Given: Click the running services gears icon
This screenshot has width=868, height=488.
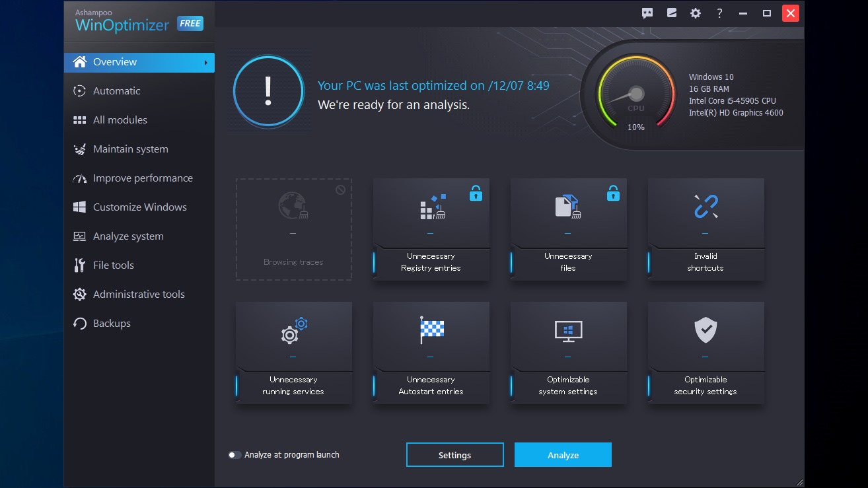Looking at the screenshot, I should pyautogui.click(x=294, y=331).
